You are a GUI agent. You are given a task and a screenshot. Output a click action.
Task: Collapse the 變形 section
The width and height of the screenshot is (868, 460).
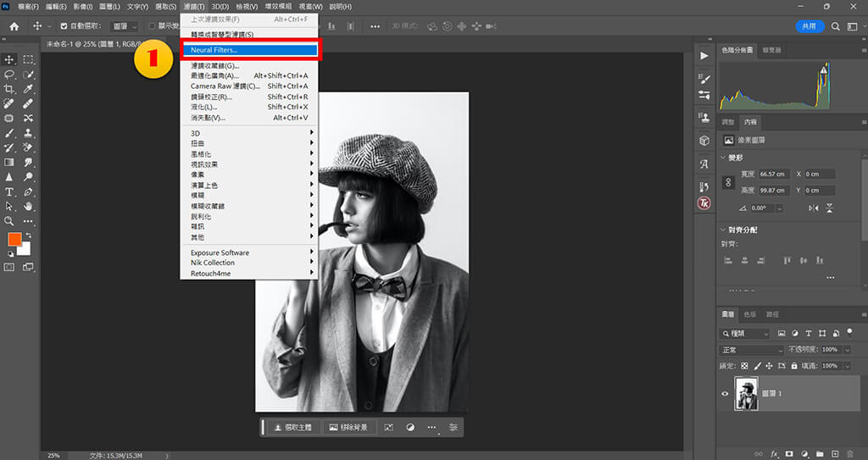coord(722,158)
